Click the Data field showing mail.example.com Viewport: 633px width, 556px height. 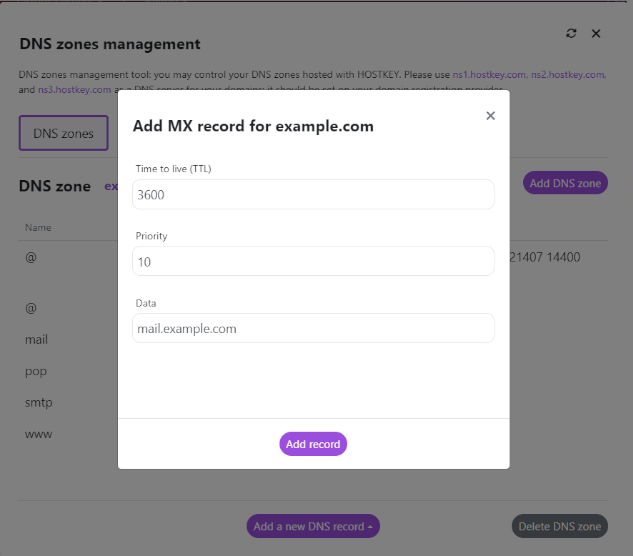click(313, 328)
